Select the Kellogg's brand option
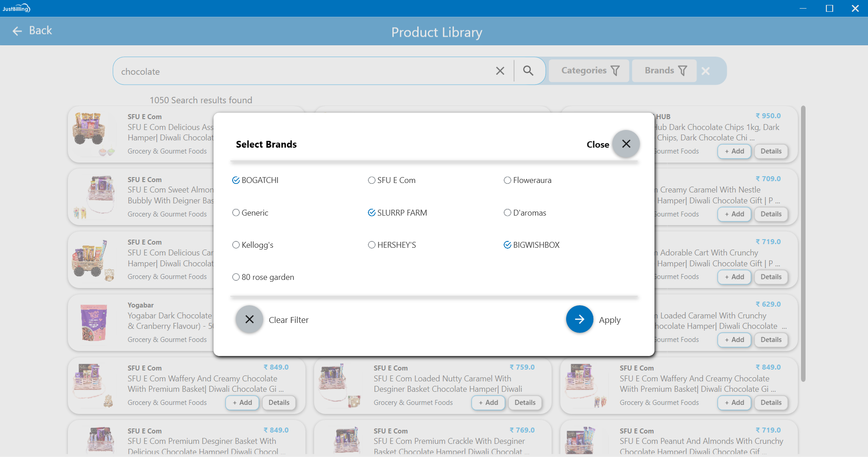This screenshot has height=457, width=868. pyautogui.click(x=236, y=245)
